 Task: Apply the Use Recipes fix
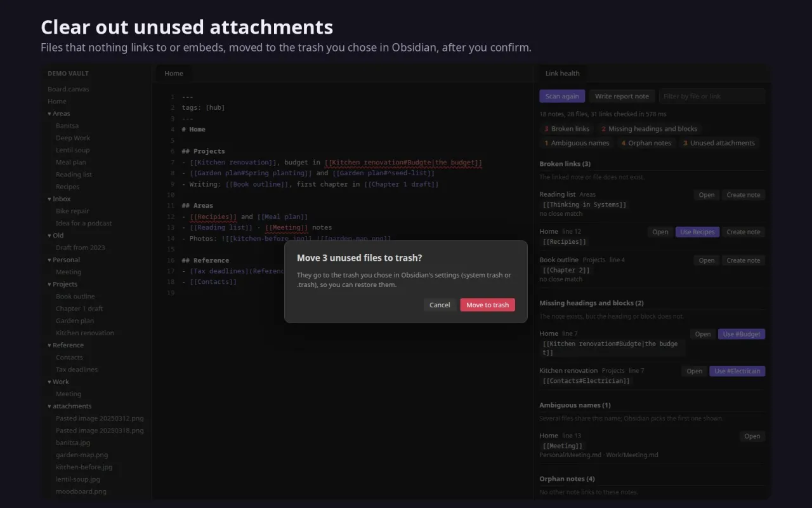(x=697, y=232)
